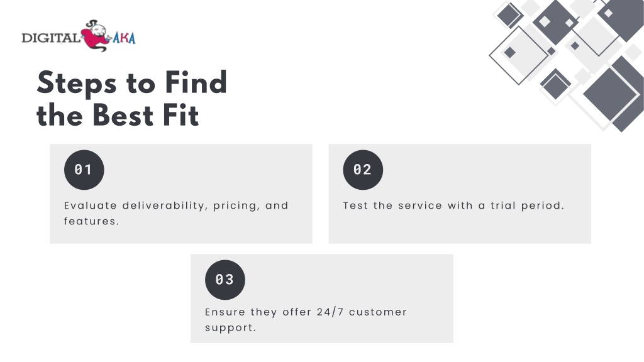Click the genie mascot in the logo
The height and width of the screenshot is (362, 644).
96,36
